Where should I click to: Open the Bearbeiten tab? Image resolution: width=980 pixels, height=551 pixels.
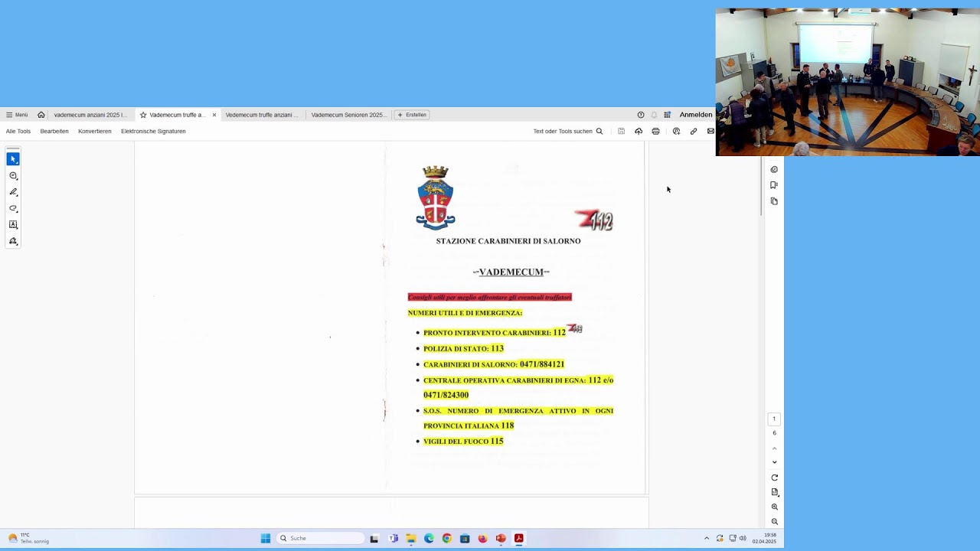(54, 131)
